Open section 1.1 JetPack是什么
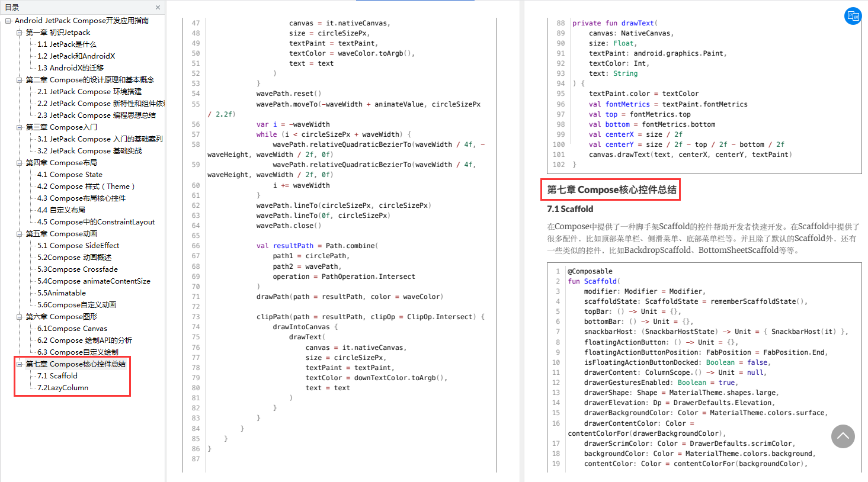 tap(67, 44)
